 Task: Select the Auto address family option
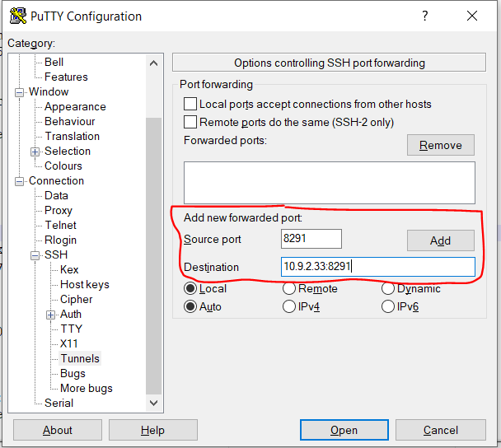click(190, 307)
